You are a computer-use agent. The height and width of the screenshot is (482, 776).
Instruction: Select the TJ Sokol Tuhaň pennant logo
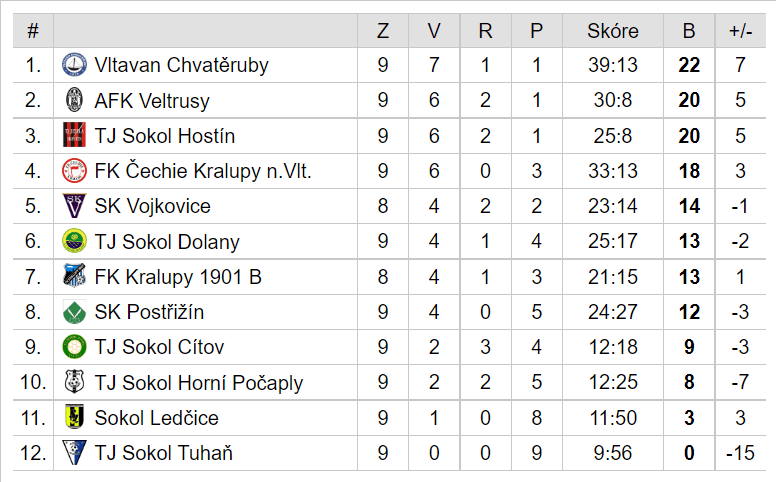click(x=74, y=453)
